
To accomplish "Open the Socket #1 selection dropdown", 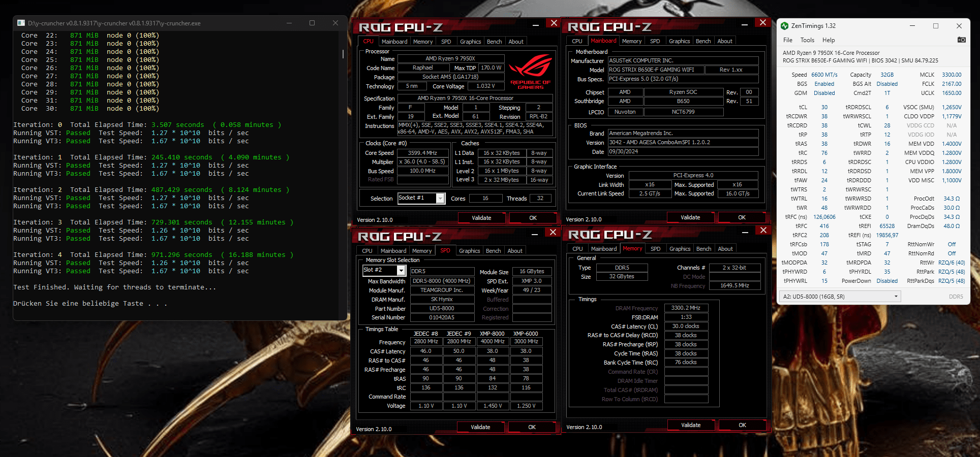I will (440, 198).
